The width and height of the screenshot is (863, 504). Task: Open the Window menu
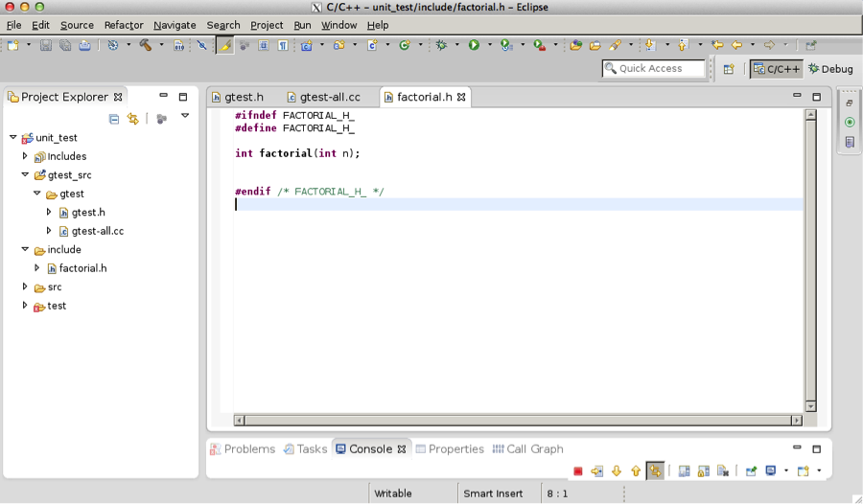[339, 25]
